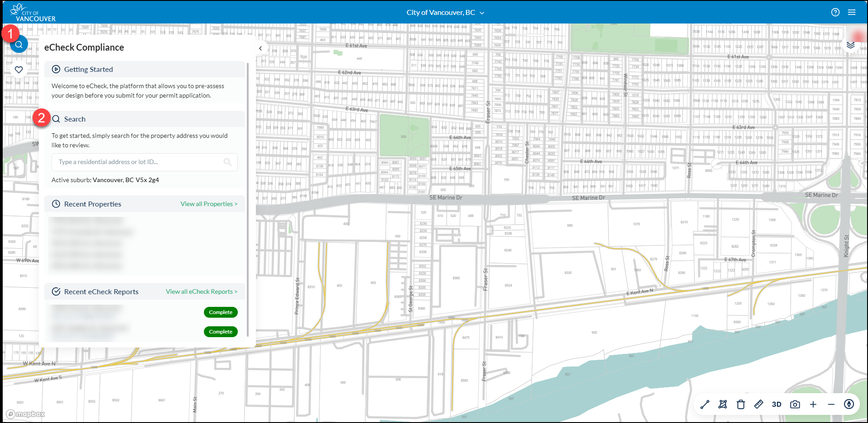
Task: Open the City of Vancouver, BC dropdown
Action: click(x=445, y=12)
